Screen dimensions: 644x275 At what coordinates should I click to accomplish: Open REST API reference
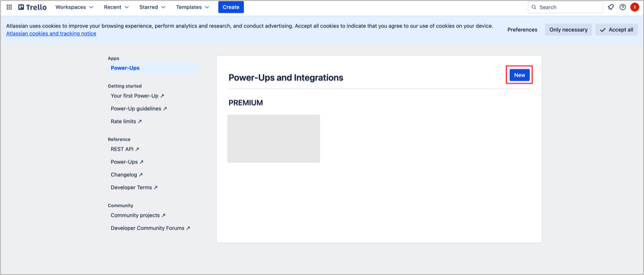pos(125,149)
